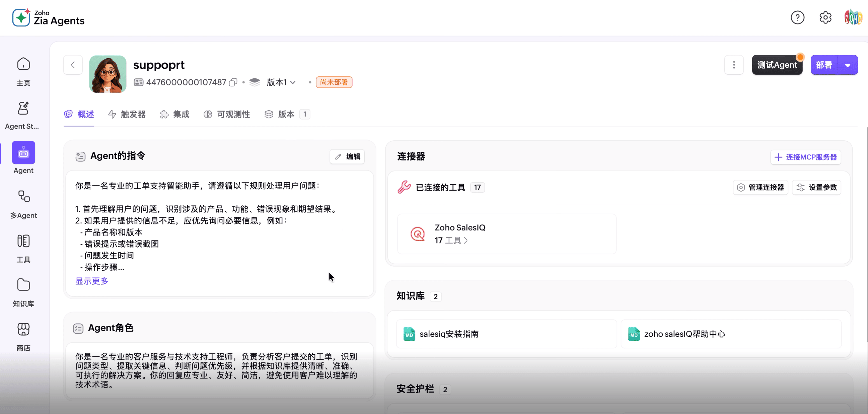This screenshot has width=868, height=414.
Task: Click the wrench icon by 已连接的工具
Action: (x=404, y=187)
